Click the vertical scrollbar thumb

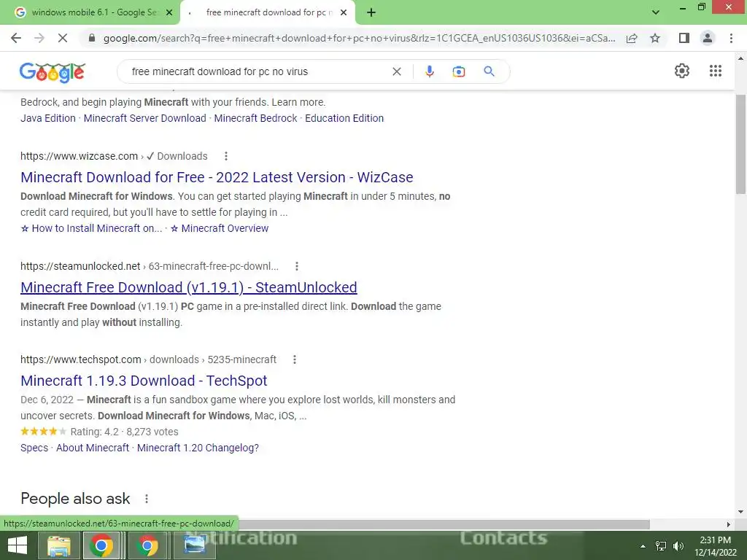coord(740,144)
